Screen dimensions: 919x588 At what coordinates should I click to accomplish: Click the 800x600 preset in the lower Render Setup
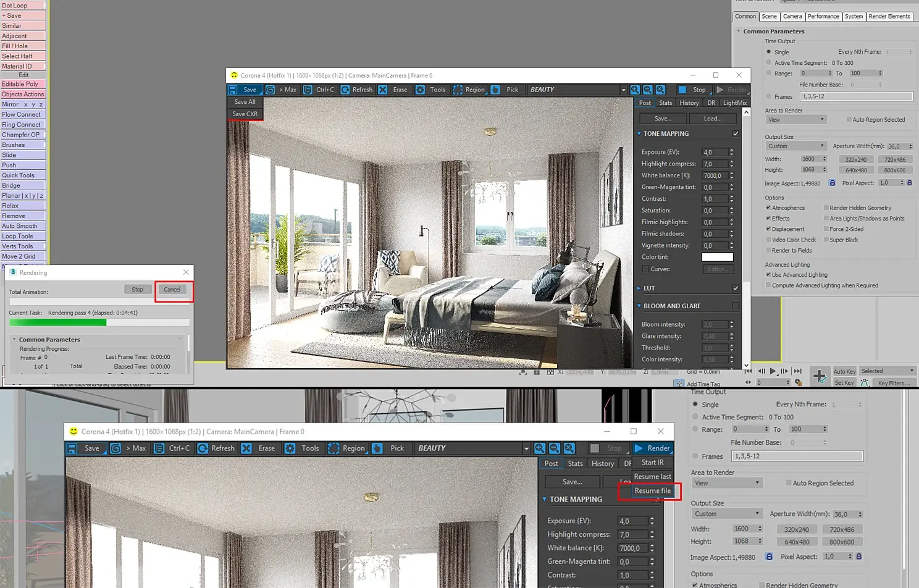841,542
